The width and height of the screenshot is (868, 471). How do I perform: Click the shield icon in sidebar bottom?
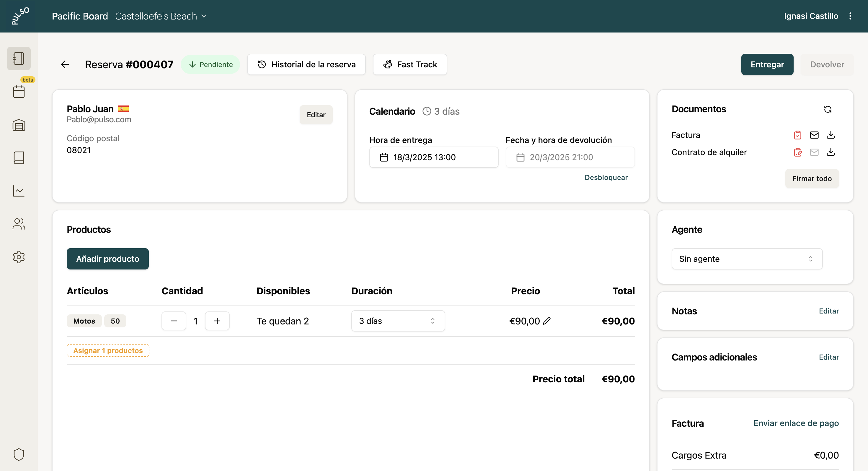click(19, 454)
